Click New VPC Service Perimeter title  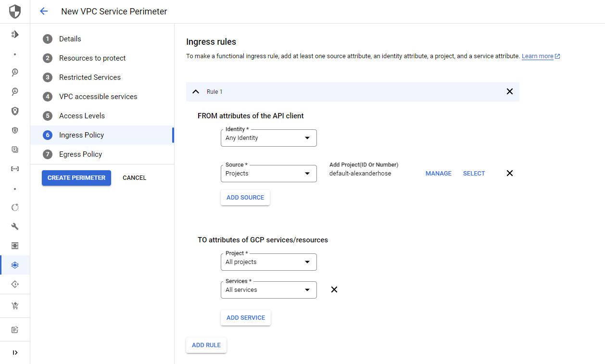click(114, 12)
